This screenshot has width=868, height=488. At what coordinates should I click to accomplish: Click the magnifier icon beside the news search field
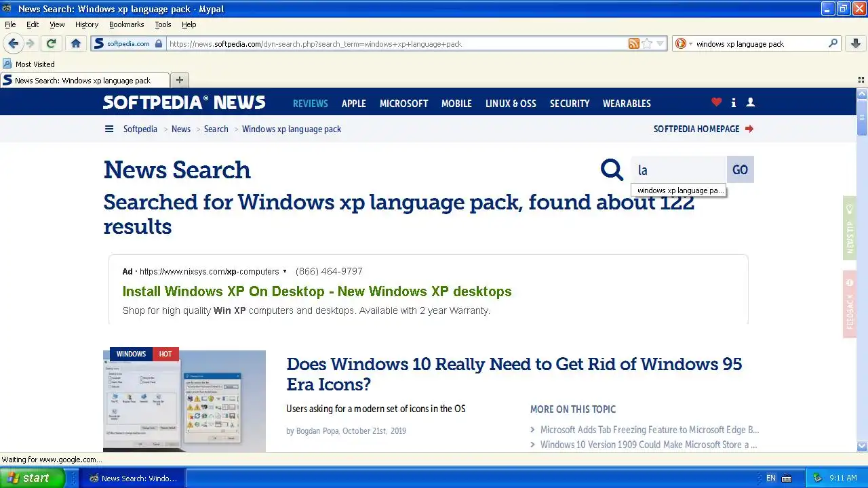pos(612,169)
